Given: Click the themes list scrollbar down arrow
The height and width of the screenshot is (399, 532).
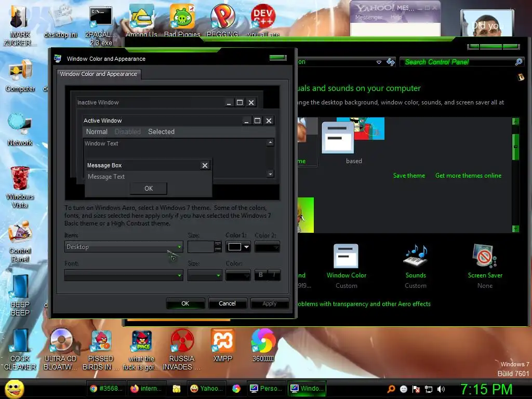Looking at the screenshot, I should 515,229.
